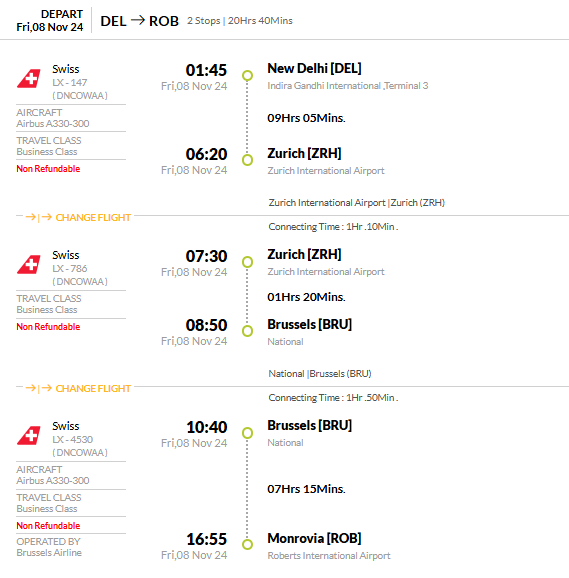
Task: Click the first Non Refundable label
Action: click(x=48, y=169)
